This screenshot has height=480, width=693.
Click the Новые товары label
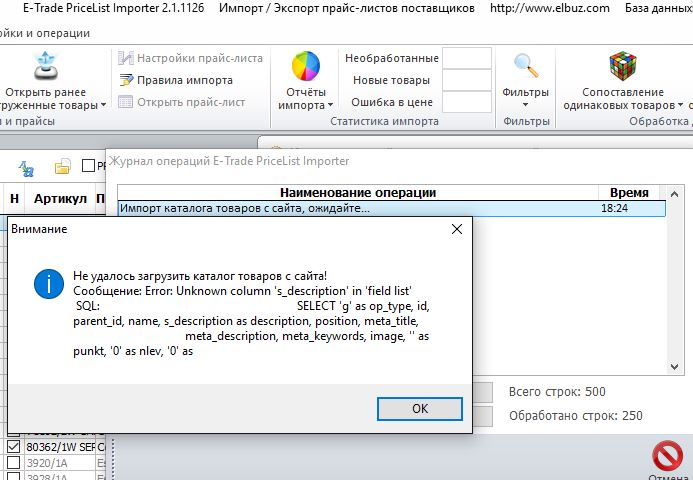[x=391, y=80]
